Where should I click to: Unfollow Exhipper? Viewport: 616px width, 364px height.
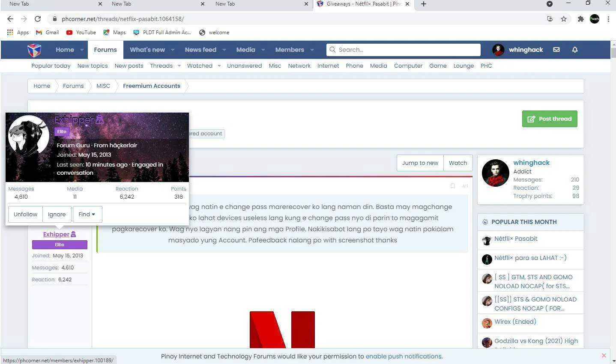point(25,214)
